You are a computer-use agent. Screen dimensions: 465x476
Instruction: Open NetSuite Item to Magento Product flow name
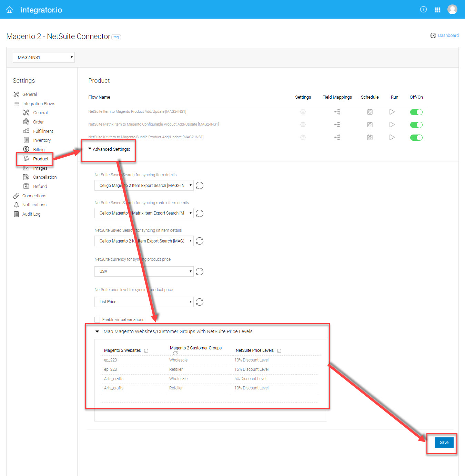tap(137, 112)
